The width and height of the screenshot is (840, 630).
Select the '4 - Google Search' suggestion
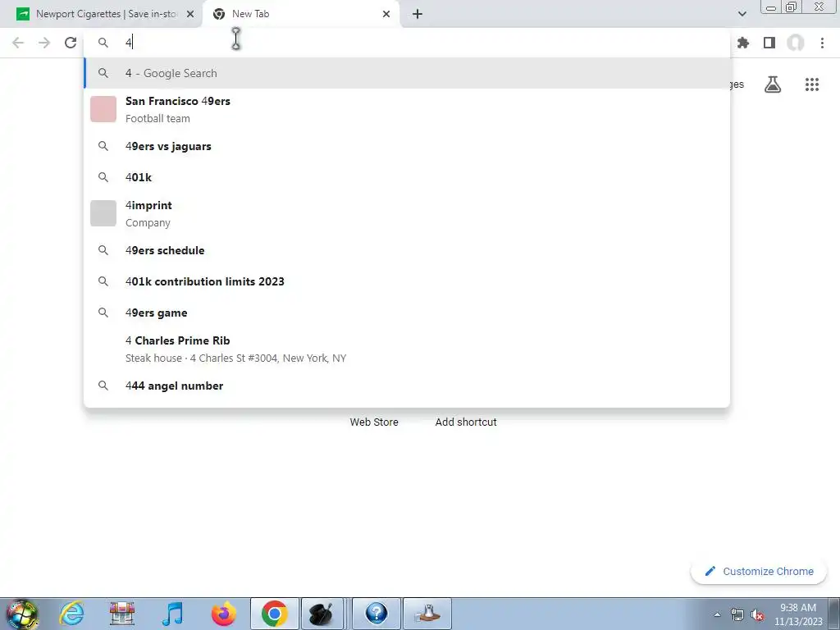coord(407,73)
